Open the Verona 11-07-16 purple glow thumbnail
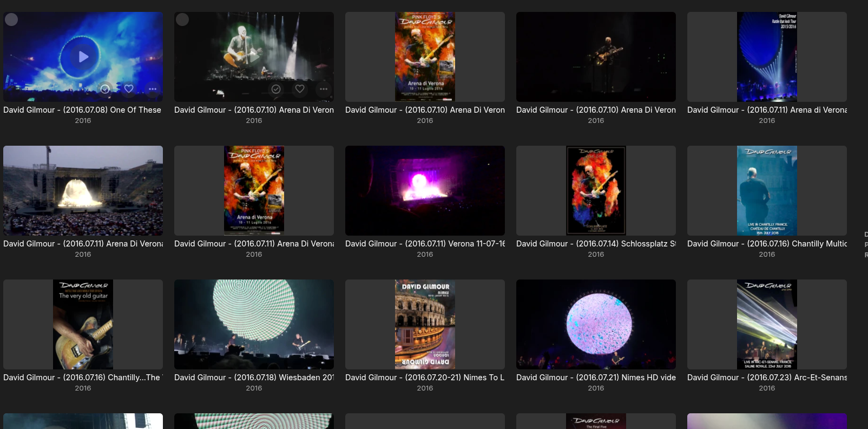The width and height of the screenshot is (868, 429). click(425, 191)
